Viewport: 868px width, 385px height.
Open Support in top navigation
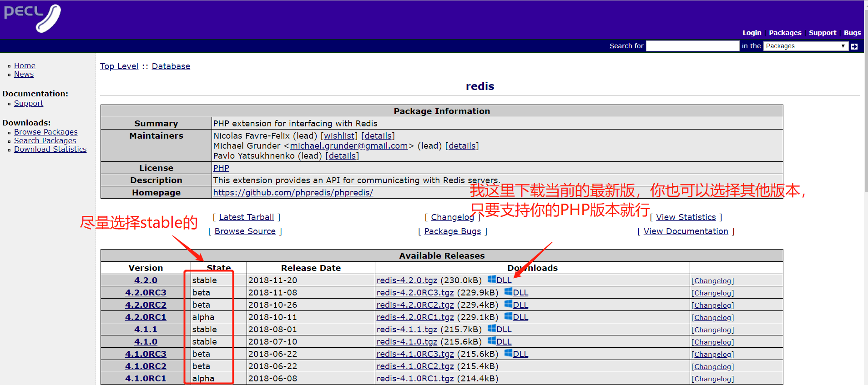(823, 33)
